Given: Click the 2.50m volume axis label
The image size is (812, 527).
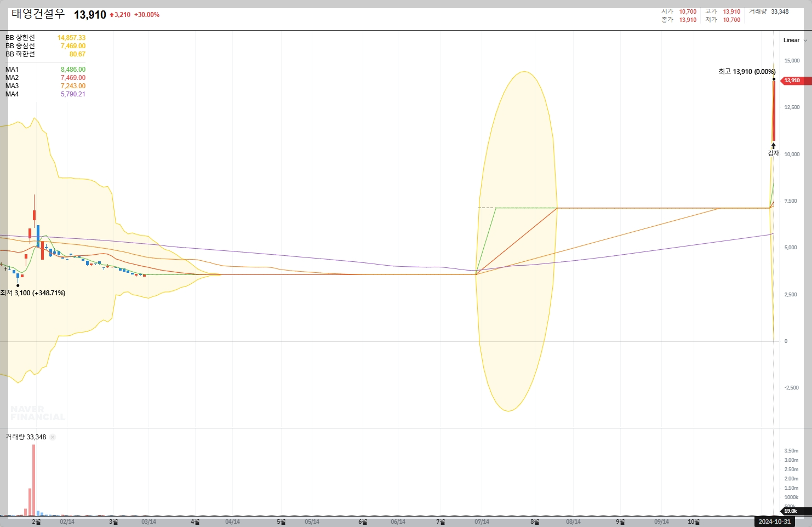Looking at the screenshot, I should pyautogui.click(x=791, y=469).
